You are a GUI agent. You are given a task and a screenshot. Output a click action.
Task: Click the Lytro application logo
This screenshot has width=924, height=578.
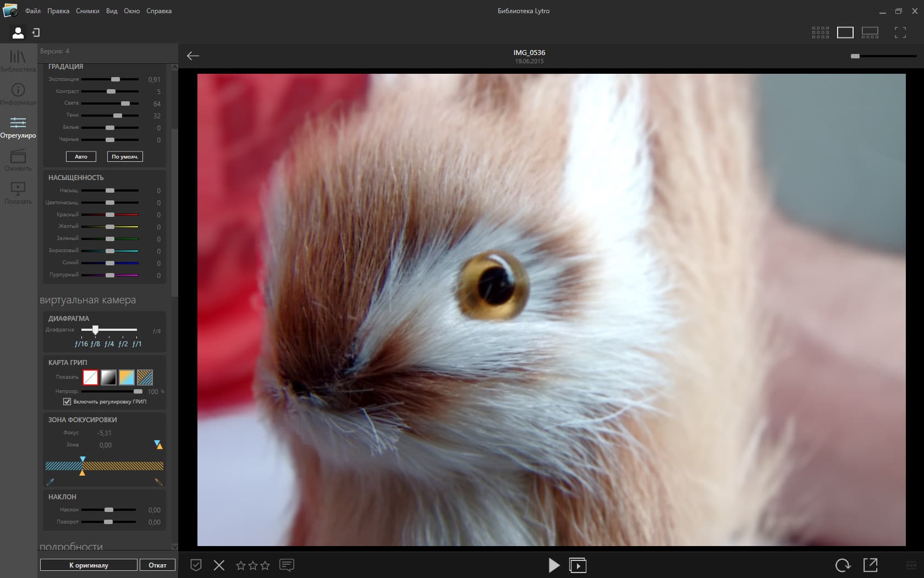tap(10, 10)
